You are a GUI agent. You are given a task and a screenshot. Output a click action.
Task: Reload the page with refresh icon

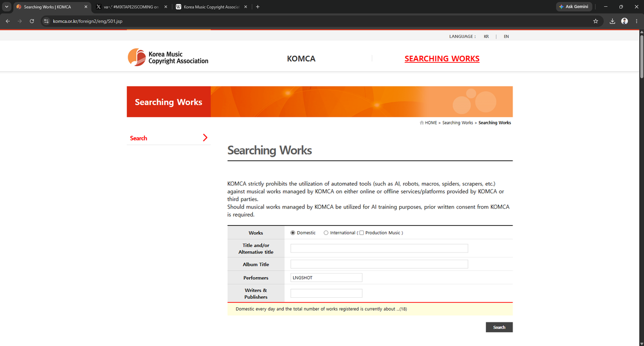click(32, 21)
